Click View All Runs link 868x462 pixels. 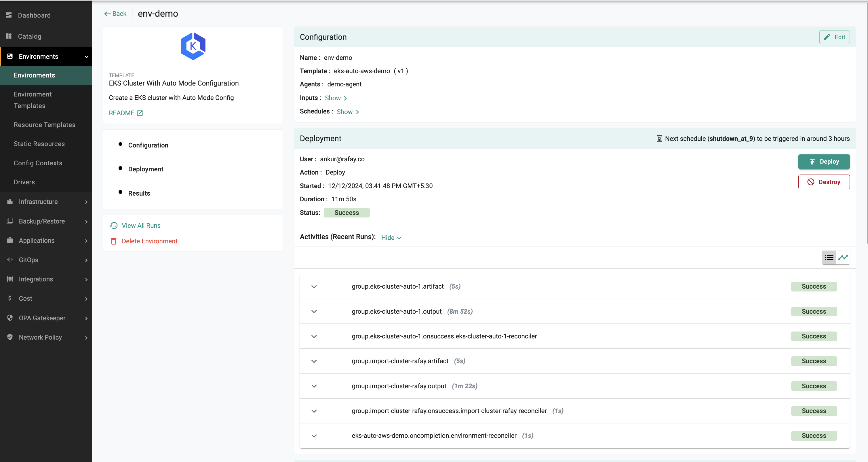coord(141,226)
